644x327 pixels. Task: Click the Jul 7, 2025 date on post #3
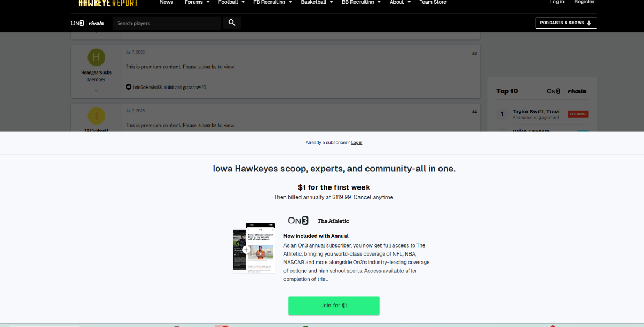135,52
